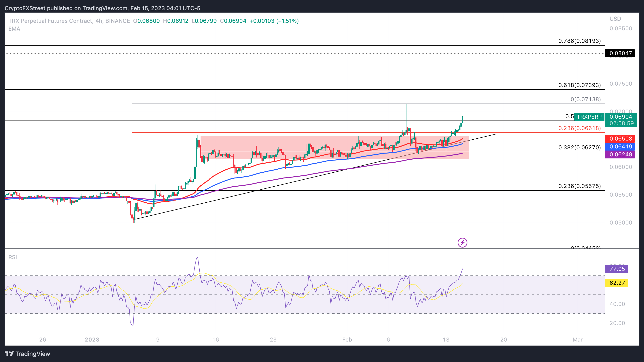
Task: Click the date 26 on the time axis
Action: pos(43,339)
